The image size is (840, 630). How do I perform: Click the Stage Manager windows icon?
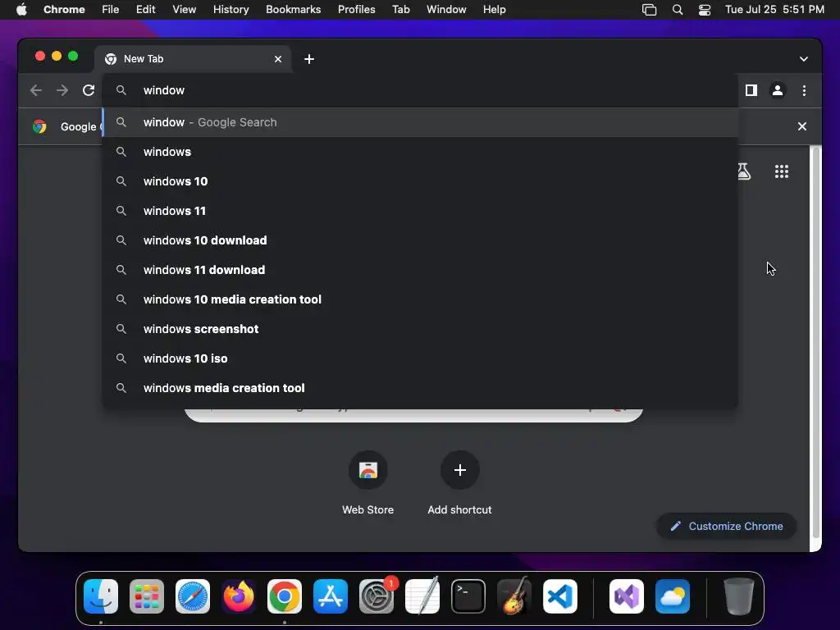(x=650, y=10)
